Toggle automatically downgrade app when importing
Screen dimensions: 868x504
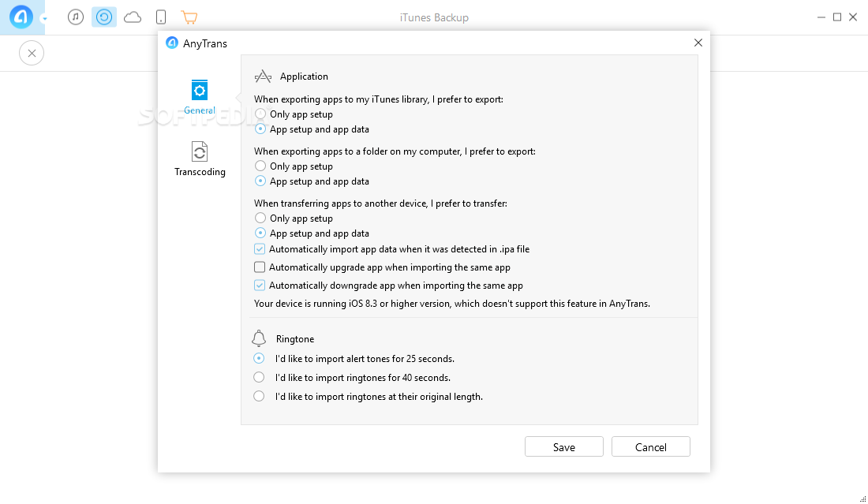pos(260,286)
